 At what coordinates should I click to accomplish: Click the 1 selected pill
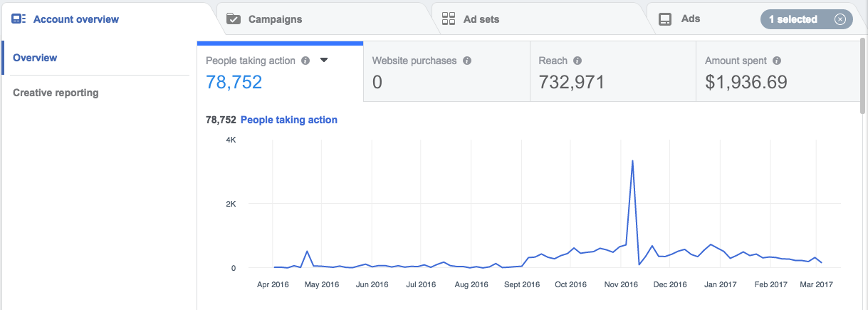(x=807, y=19)
